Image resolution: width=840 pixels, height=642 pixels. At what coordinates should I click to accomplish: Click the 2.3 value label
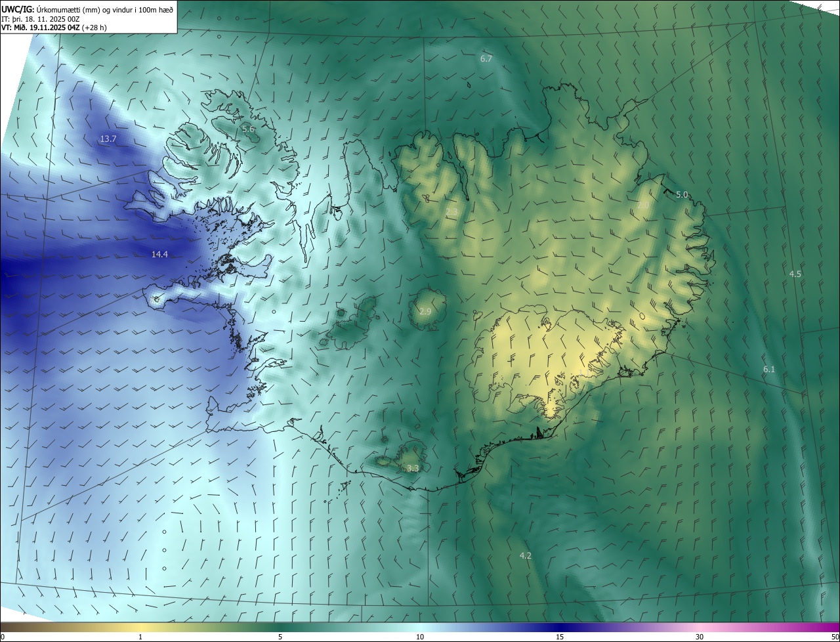click(452, 212)
